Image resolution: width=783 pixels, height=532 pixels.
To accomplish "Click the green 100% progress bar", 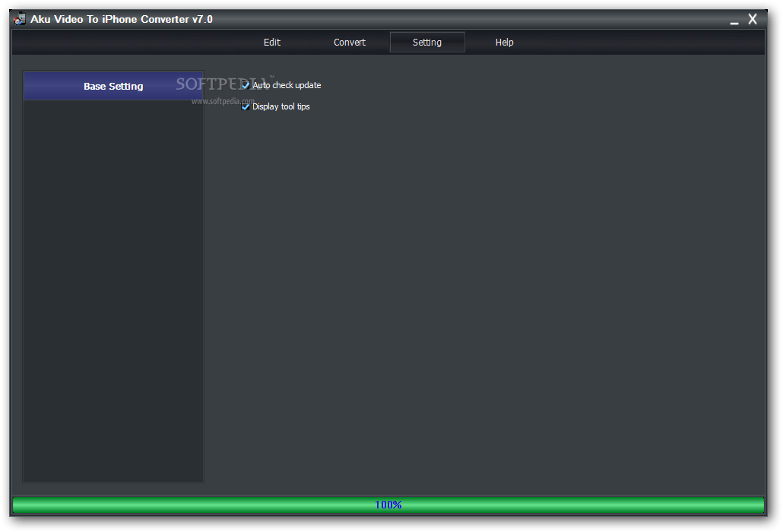I will (388, 505).
